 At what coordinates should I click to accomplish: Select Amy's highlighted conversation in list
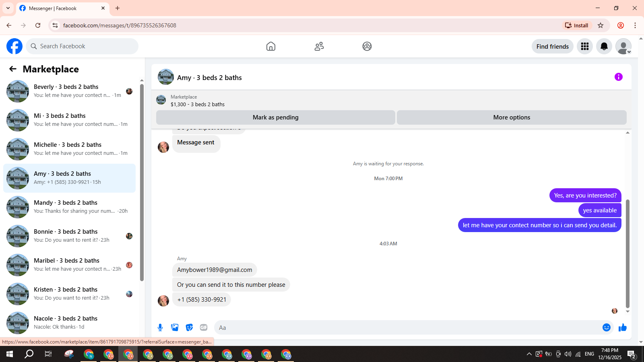pos(69,178)
